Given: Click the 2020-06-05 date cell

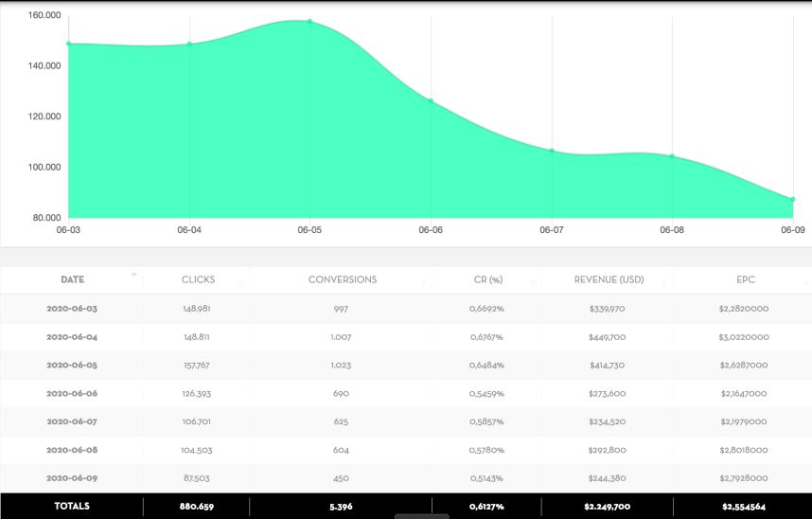Looking at the screenshot, I should pos(72,365).
